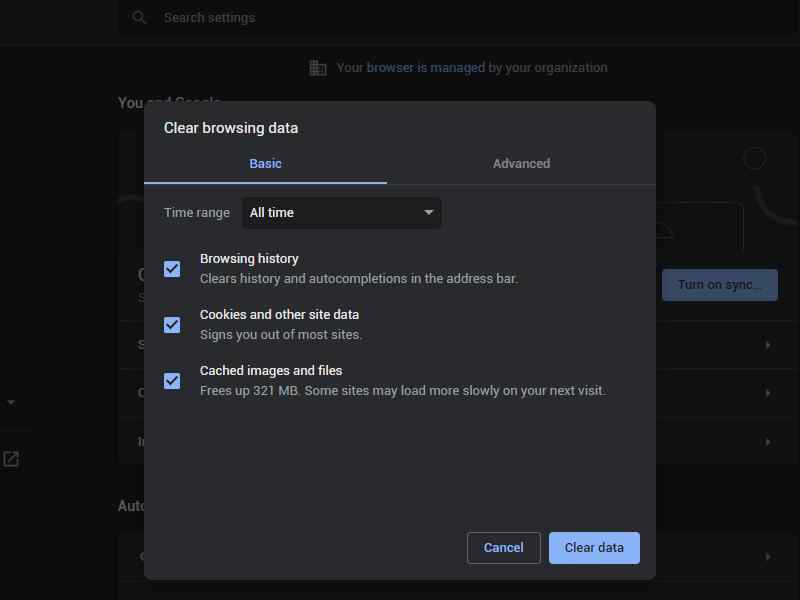Click the managed organization building icon

coord(317,67)
